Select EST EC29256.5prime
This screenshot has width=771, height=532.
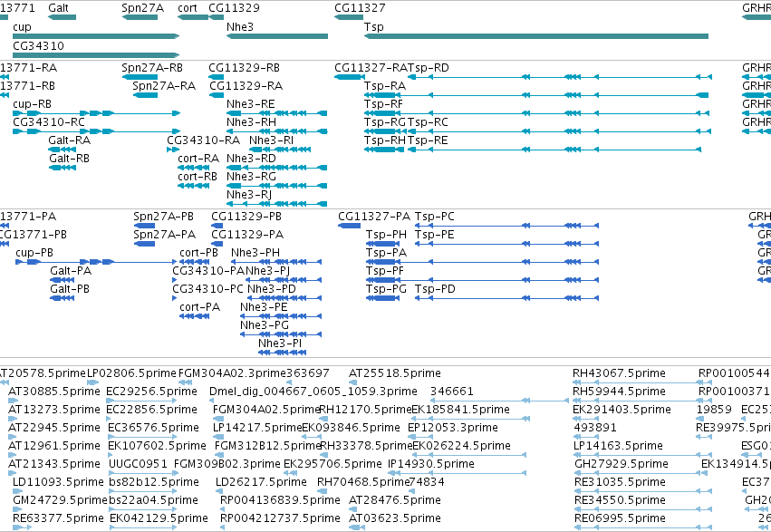[x=141, y=401]
